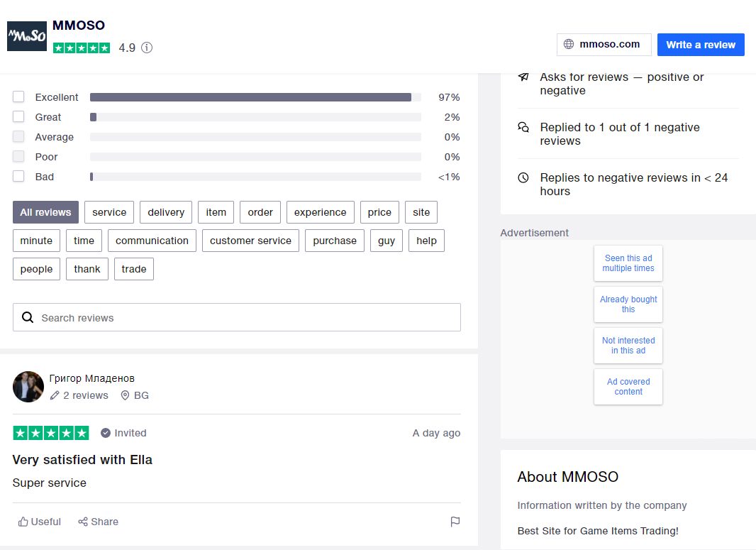
Task: Filter reviews by order tag
Action: 260,212
